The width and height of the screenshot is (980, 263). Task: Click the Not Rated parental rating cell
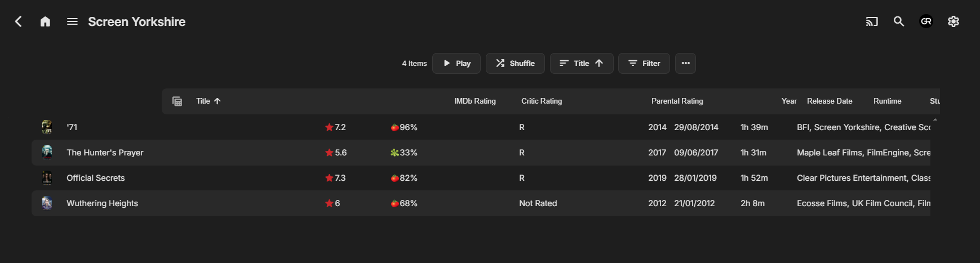pos(538,203)
